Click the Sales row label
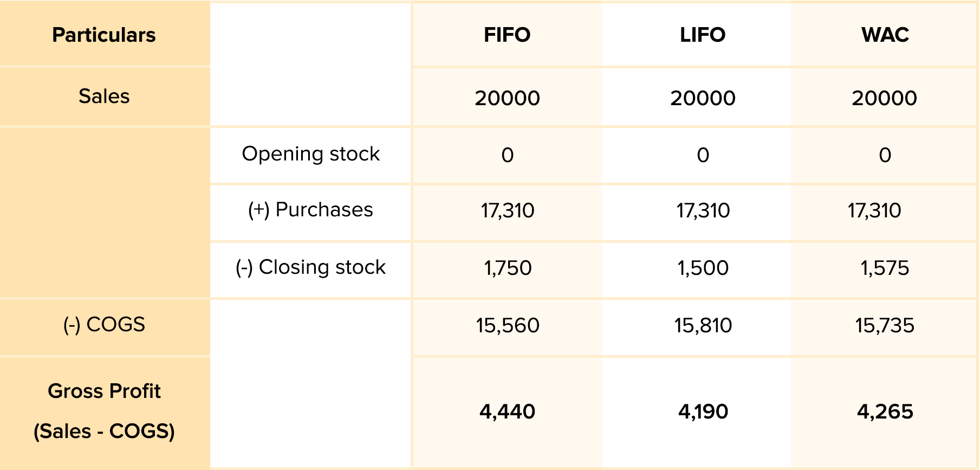This screenshot has width=980, height=470. [104, 96]
